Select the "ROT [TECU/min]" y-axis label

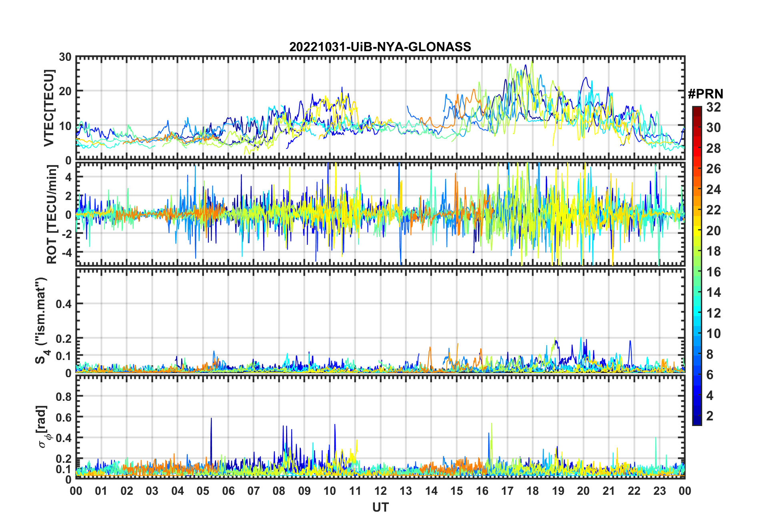[52, 214]
